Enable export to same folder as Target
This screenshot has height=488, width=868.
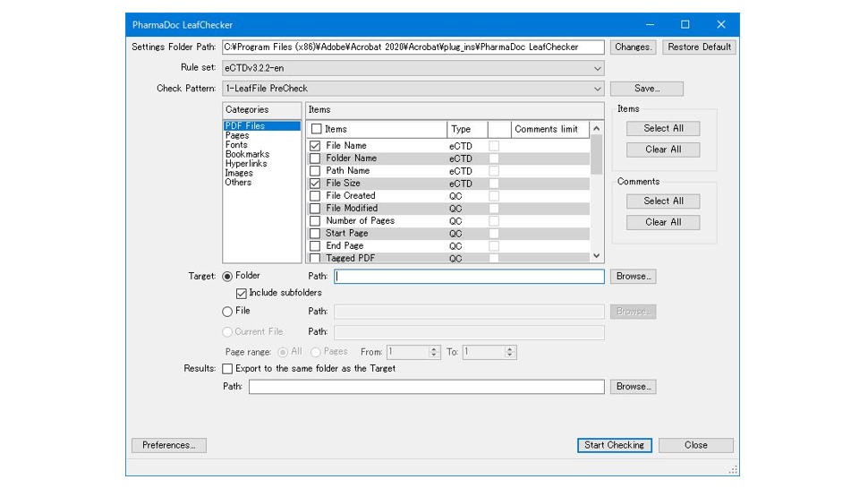pos(227,369)
